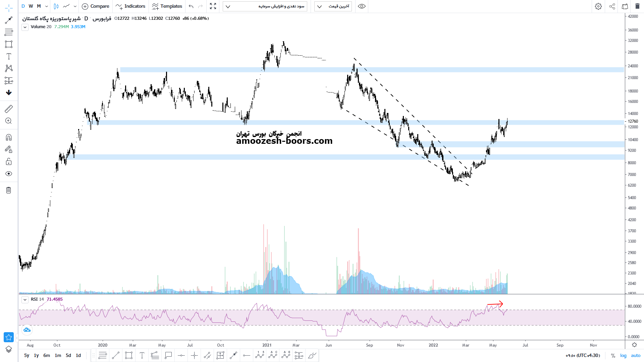Click the trash remove drawings icon
This screenshot has width=644, height=362.
click(9, 190)
